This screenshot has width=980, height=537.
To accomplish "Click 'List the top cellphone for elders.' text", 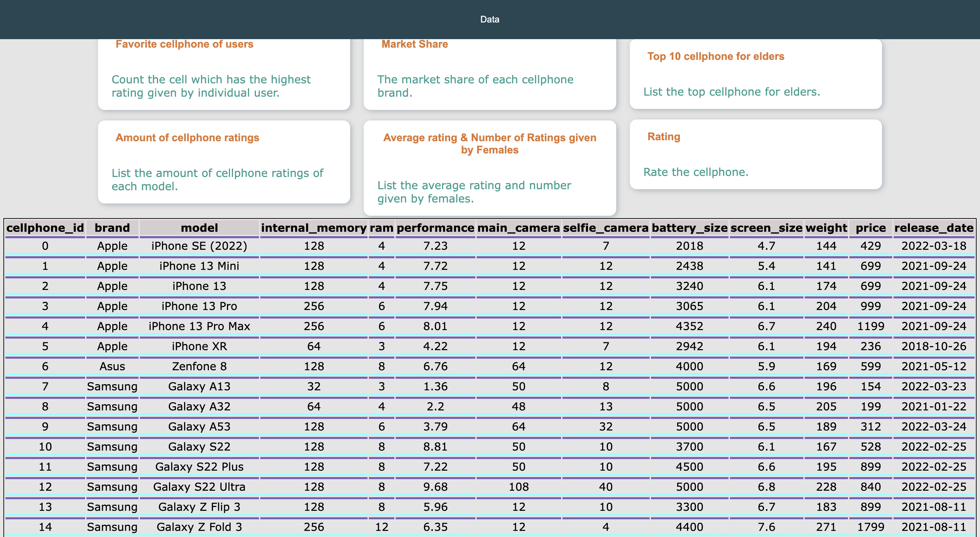I will coord(731,92).
